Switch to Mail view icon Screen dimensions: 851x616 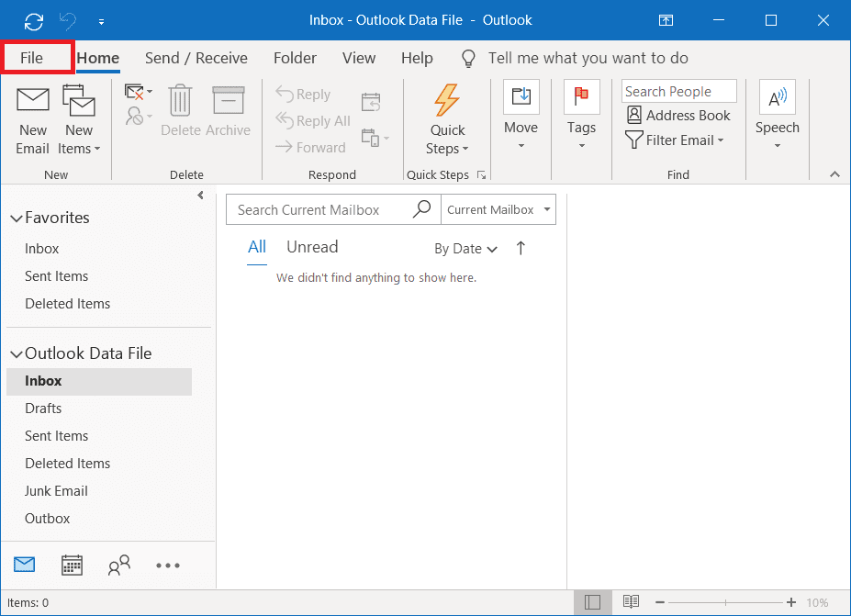click(x=25, y=565)
